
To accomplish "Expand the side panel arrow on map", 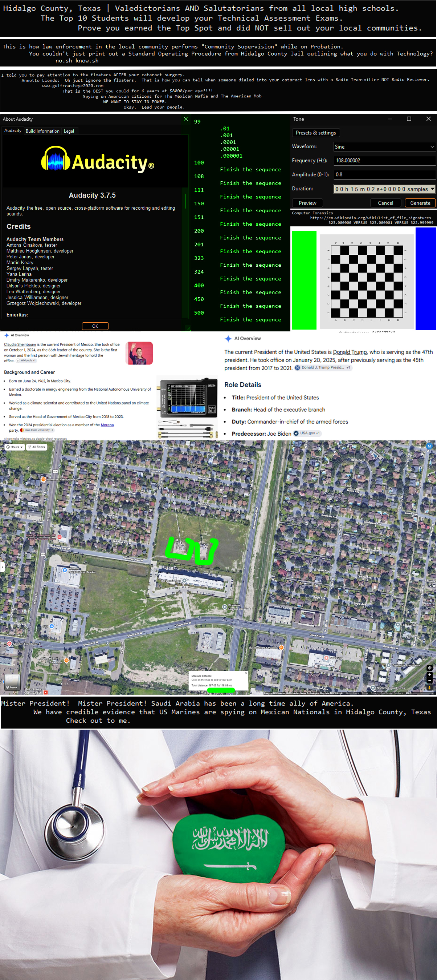I will [x=2, y=567].
